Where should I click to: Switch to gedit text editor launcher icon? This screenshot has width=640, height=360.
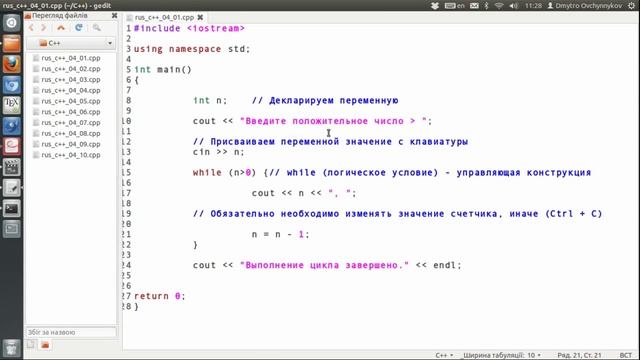(11, 188)
